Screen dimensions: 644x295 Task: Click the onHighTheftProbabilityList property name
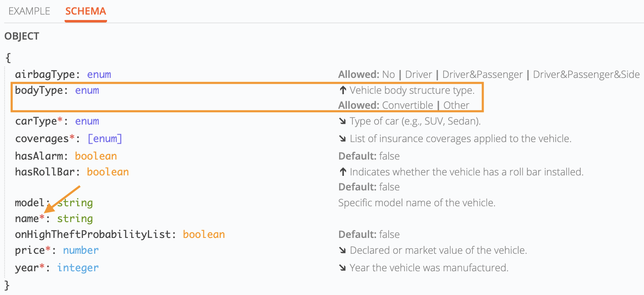coord(92,235)
